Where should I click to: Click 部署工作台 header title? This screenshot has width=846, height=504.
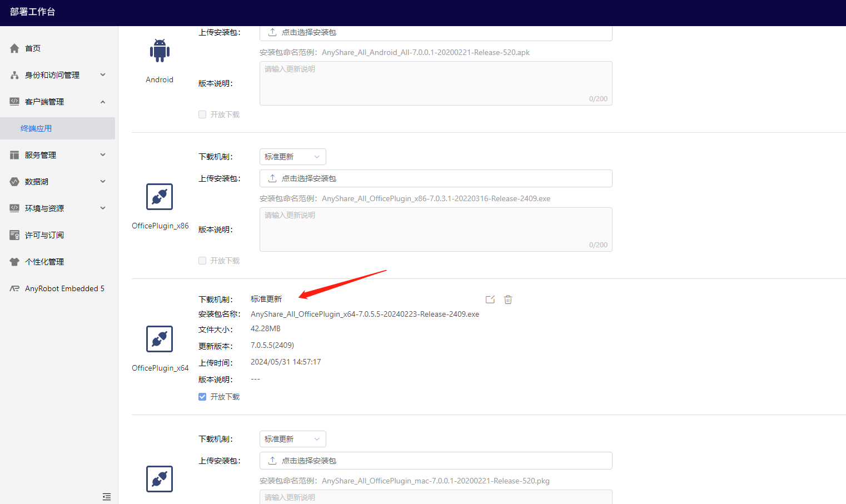pos(33,12)
